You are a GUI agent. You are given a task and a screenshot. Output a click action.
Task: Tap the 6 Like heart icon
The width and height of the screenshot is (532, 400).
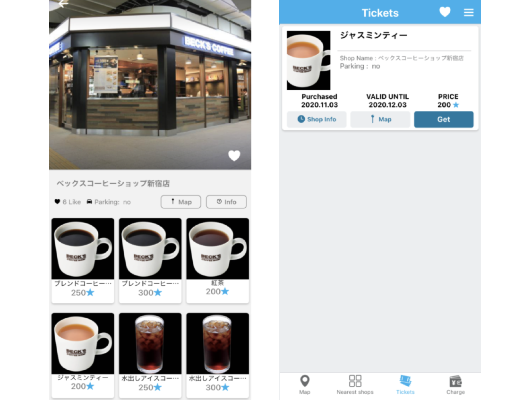pyautogui.click(x=57, y=202)
